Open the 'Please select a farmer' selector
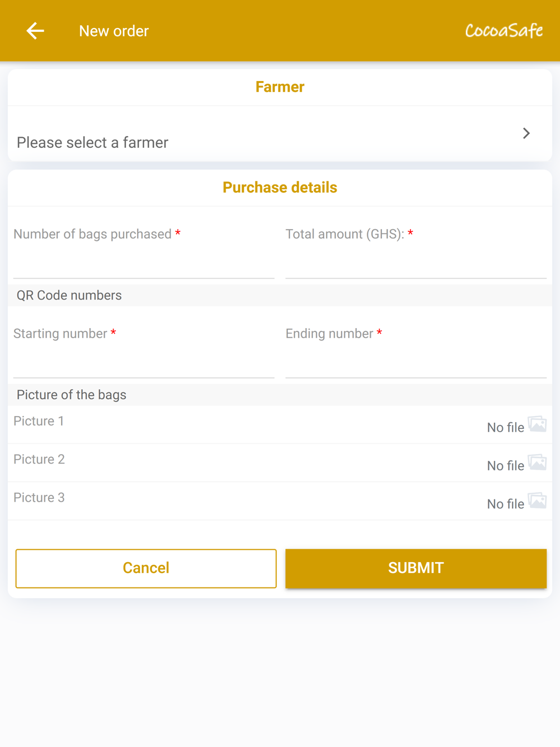This screenshot has height=747, width=560. pyautogui.click(x=93, y=142)
